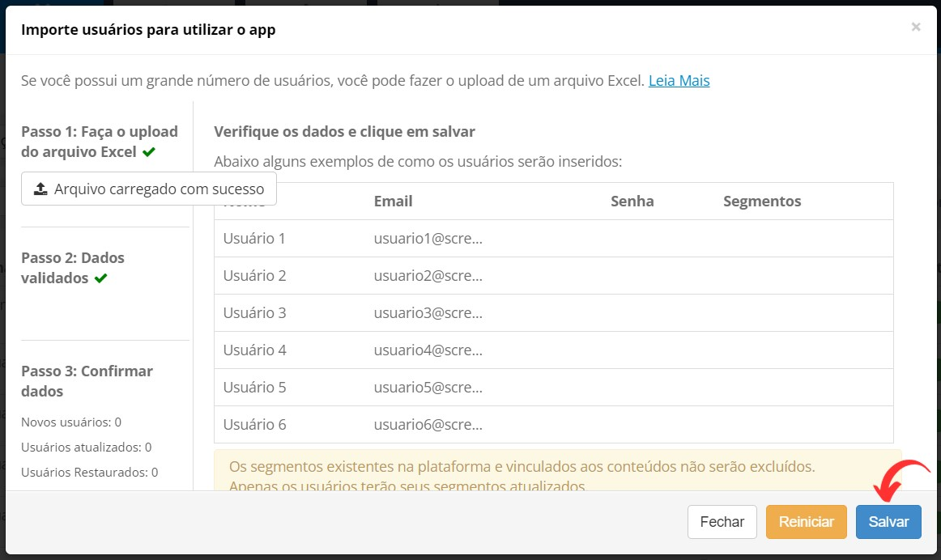Click the orange Reiniciar button
941x560 pixels.
pyautogui.click(x=806, y=522)
